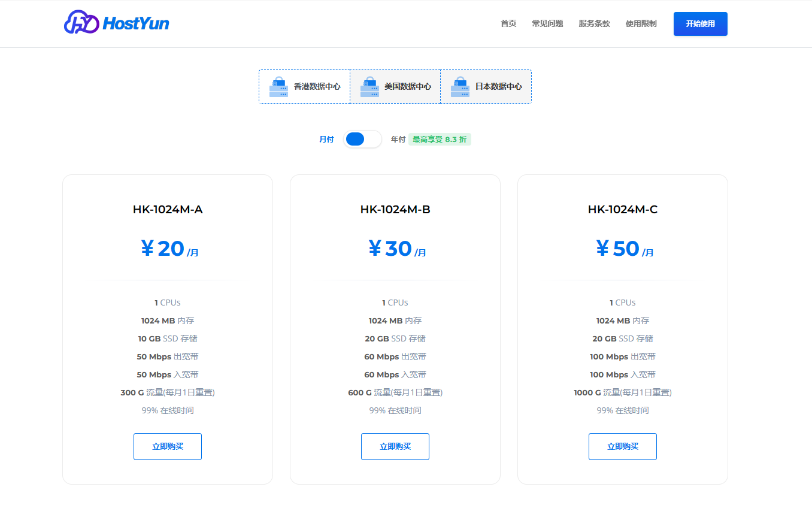
Task: Click the ¥50 /月 price text
Action: click(623, 249)
